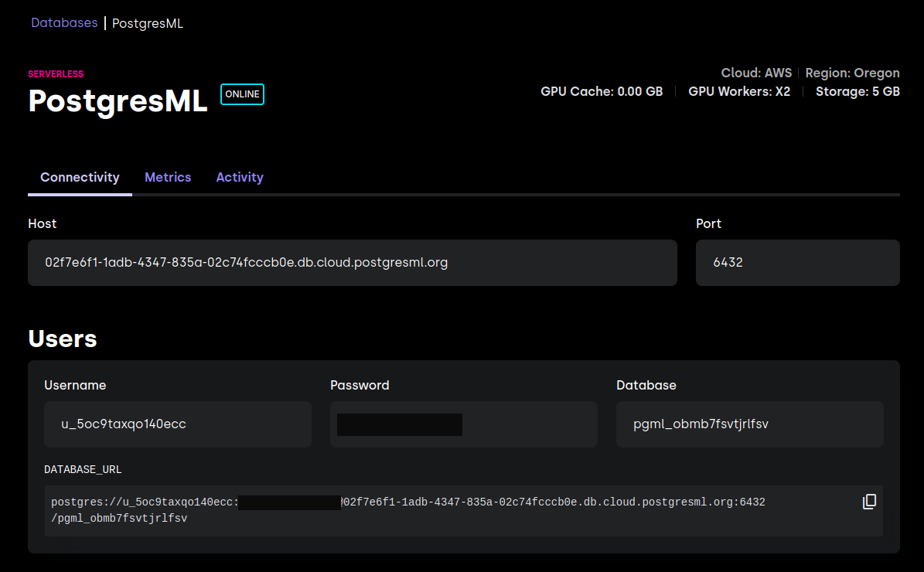Switch to the Connectivity tab
The height and width of the screenshot is (572, 924).
[x=80, y=177]
